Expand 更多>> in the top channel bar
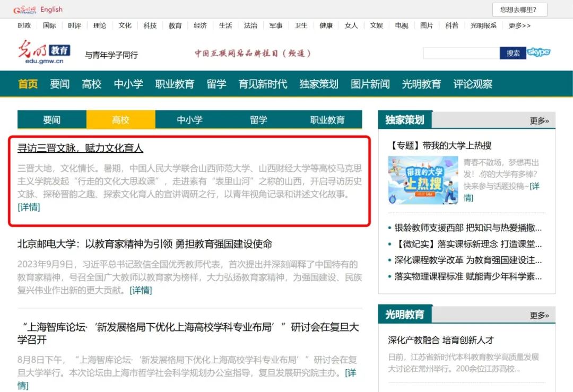 pyautogui.click(x=519, y=25)
